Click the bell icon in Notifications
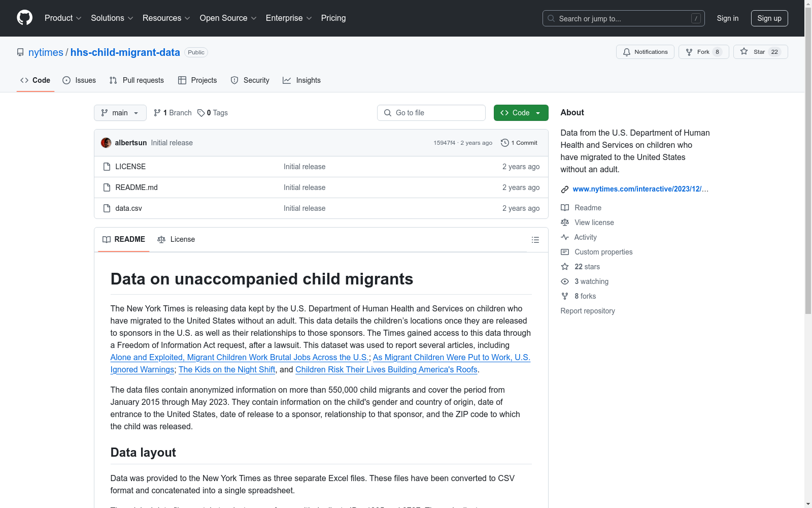Image resolution: width=812 pixels, height=508 pixels. (627, 52)
